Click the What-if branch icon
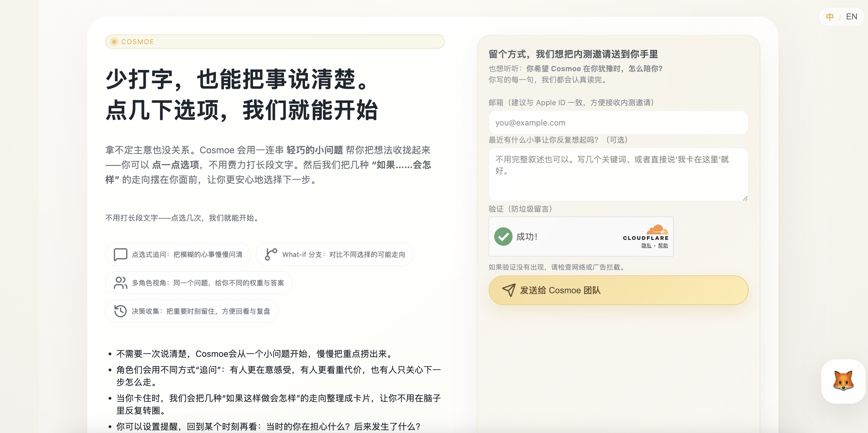Image resolution: width=868 pixels, height=433 pixels. pos(271,254)
